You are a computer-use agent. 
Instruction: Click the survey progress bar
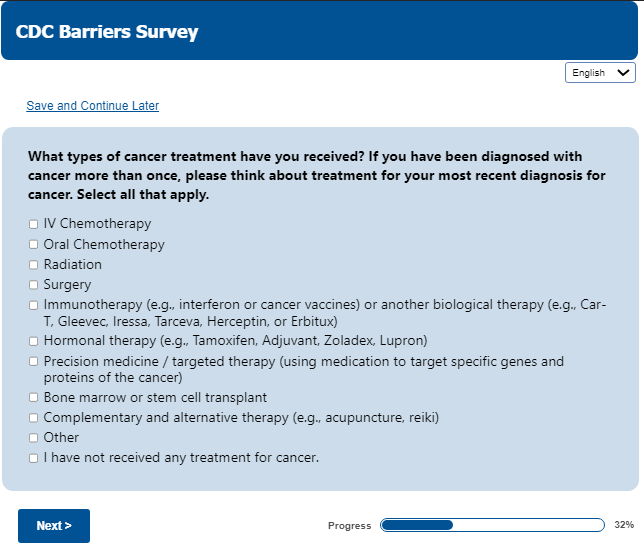(492, 525)
